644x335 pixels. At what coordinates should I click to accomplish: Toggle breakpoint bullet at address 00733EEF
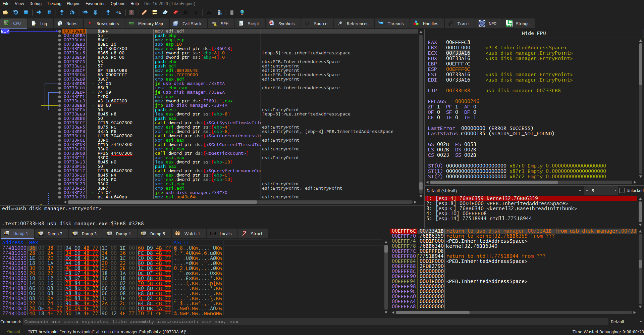tap(59, 123)
